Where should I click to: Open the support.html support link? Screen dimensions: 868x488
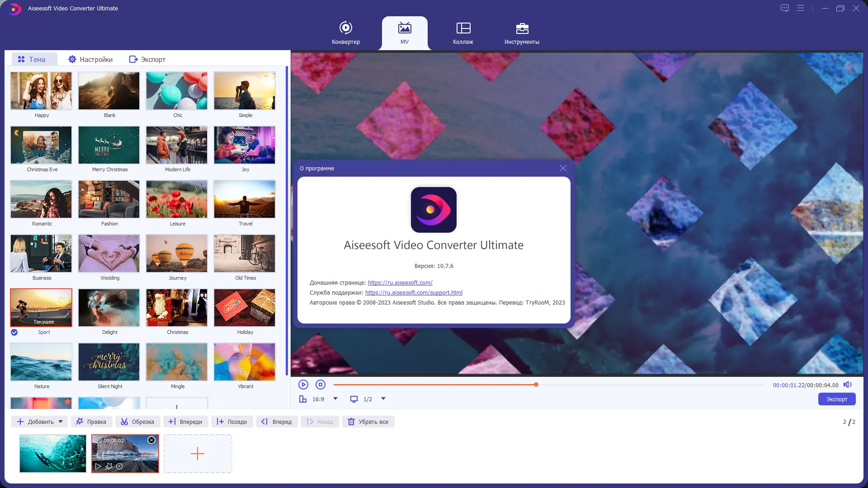coord(414,292)
